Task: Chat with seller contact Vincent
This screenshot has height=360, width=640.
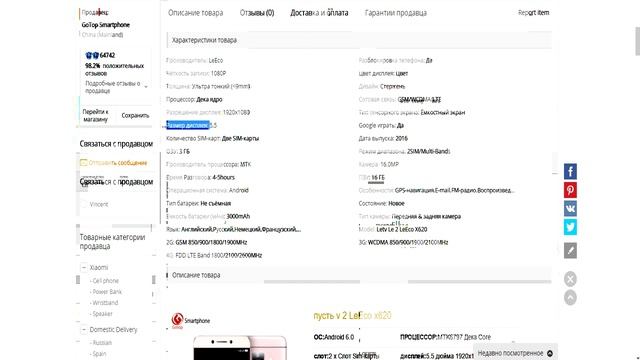Action: tap(99, 204)
